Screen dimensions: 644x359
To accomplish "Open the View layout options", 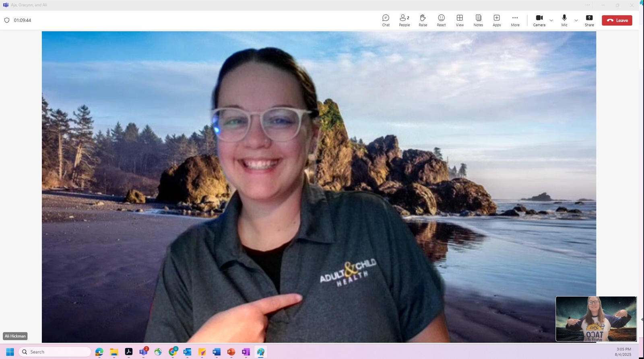I will click(x=460, y=20).
